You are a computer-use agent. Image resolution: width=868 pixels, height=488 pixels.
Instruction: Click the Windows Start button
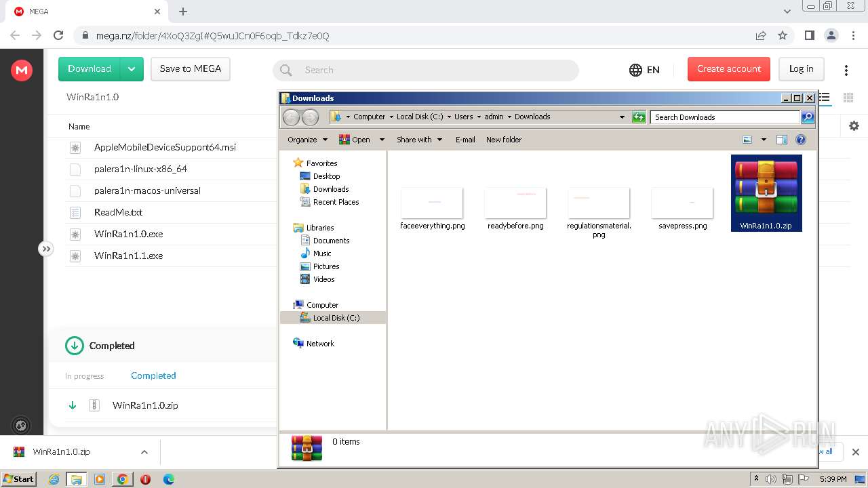pos(18,479)
